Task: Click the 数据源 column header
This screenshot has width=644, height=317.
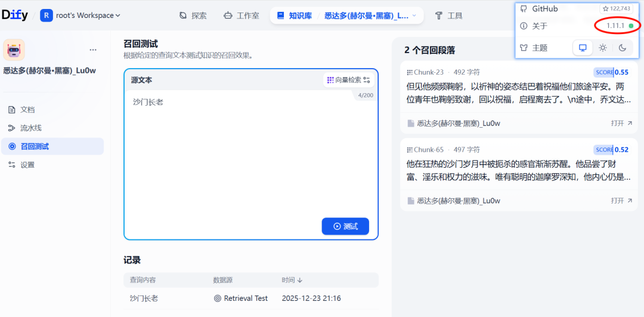Action: pos(222,280)
